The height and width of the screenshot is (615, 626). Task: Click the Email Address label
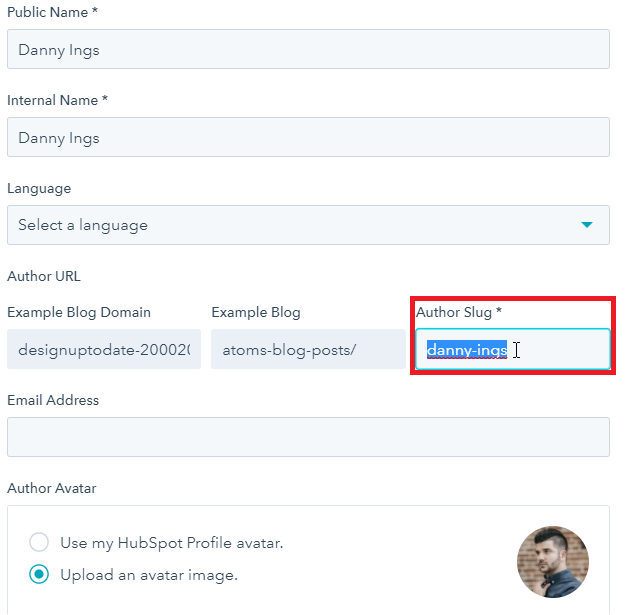click(x=53, y=400)
